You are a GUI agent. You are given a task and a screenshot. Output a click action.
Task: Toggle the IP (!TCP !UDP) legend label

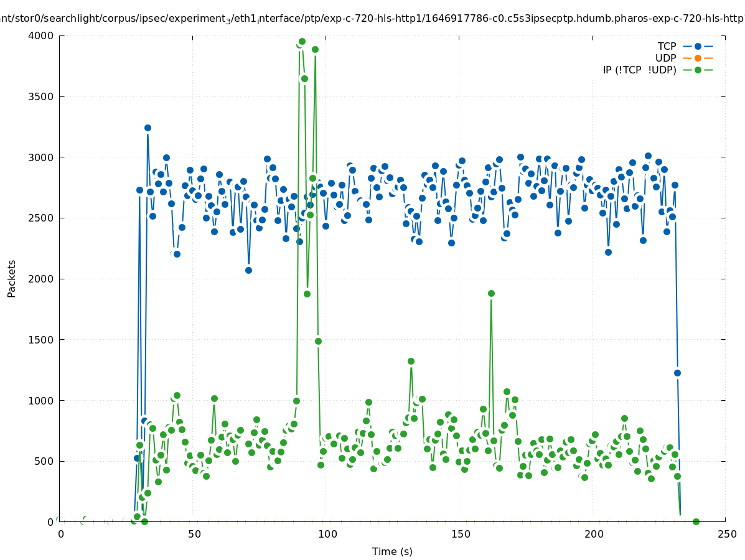click(x=639, y=70)
